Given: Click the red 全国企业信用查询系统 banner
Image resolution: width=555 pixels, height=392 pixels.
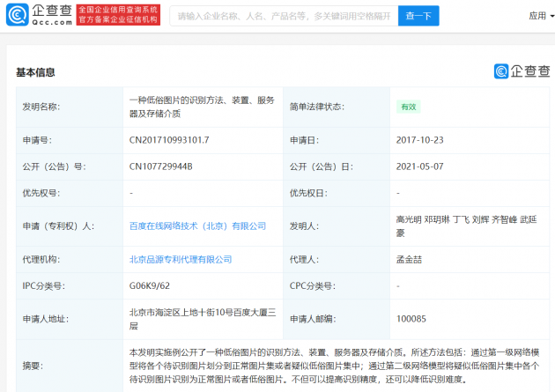Looking at the screenshot, I should coord(118,15).
